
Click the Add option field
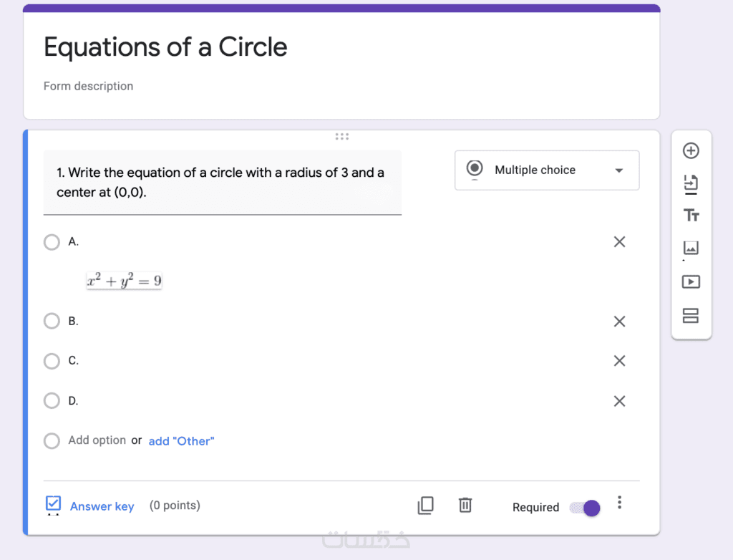click(97, 440)
